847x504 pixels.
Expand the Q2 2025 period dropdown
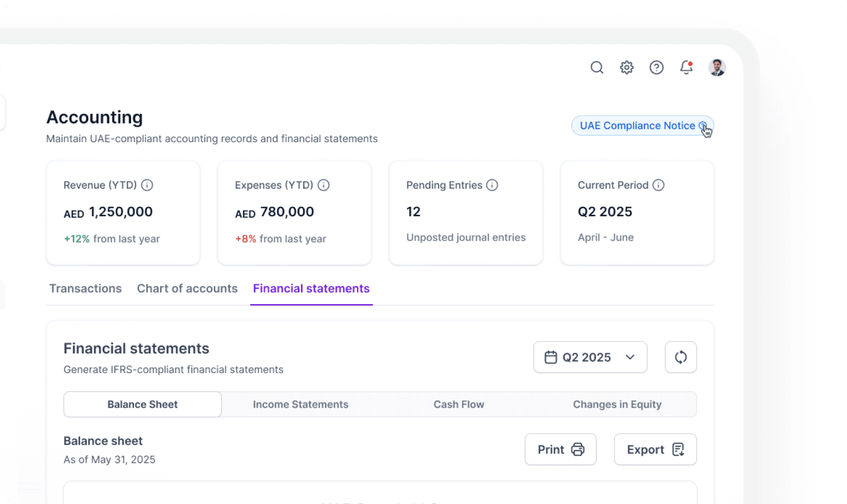click(590, 357)
